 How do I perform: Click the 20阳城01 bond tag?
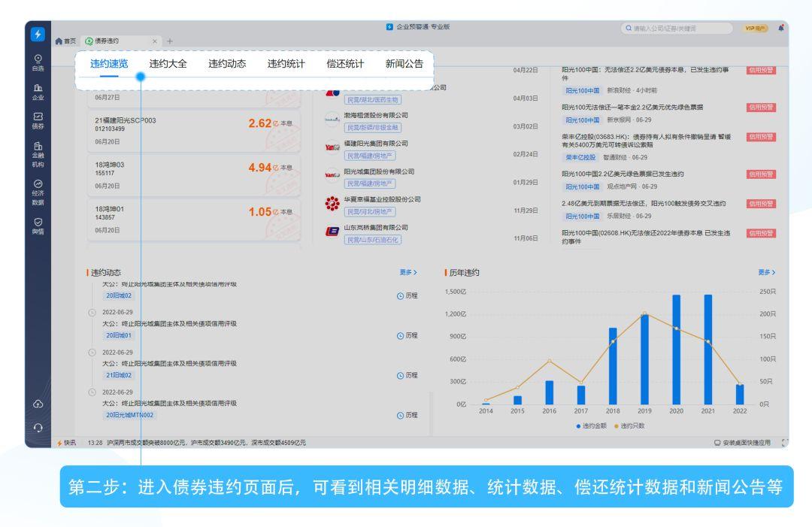pos(119,335)
